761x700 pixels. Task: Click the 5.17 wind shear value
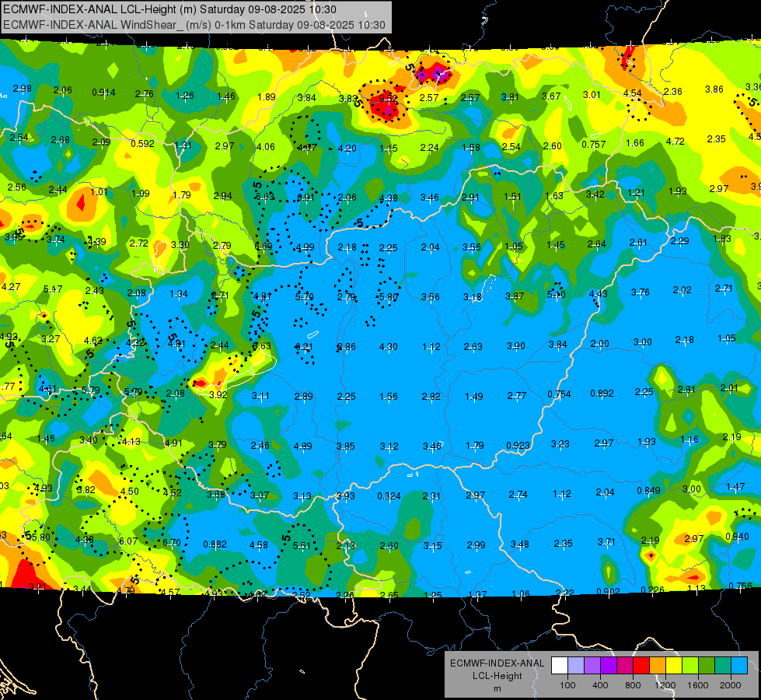pos(52,289)
